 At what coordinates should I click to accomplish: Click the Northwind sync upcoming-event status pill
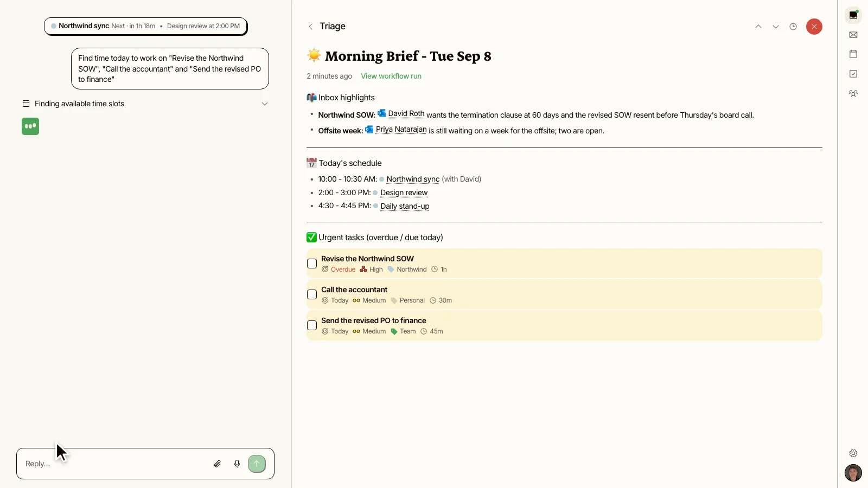[x=145, y=26]
